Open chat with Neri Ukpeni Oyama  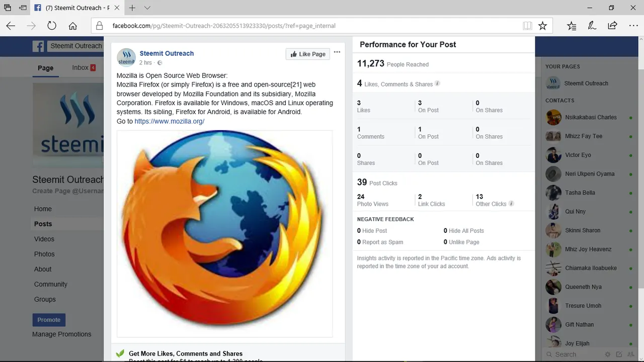(x=590, y=174)
